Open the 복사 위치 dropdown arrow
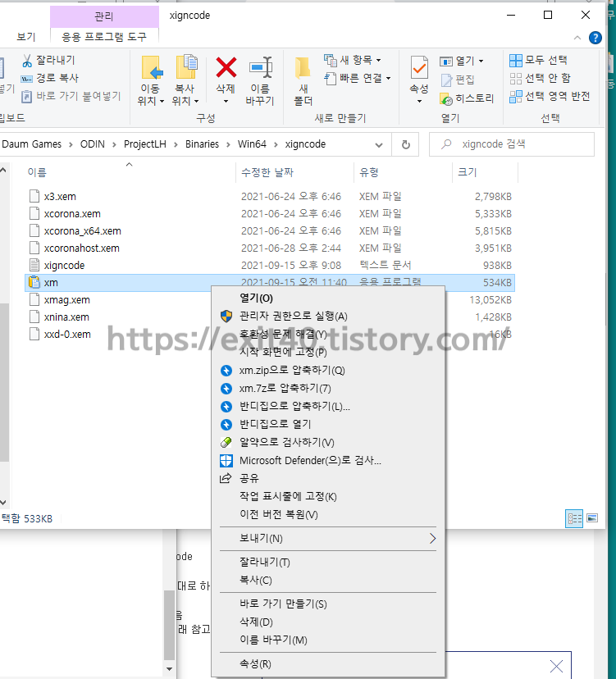 click(x=196, y=102)
